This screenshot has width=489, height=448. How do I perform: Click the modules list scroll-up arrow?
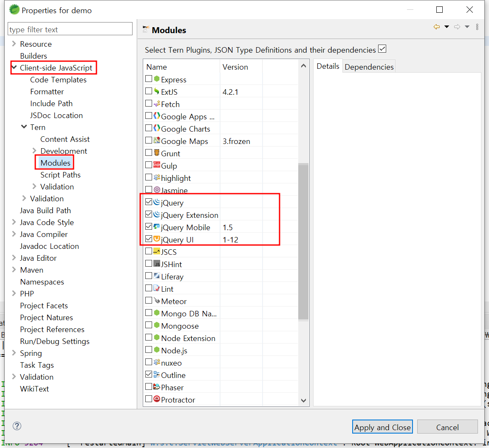[x=303, y=66]
